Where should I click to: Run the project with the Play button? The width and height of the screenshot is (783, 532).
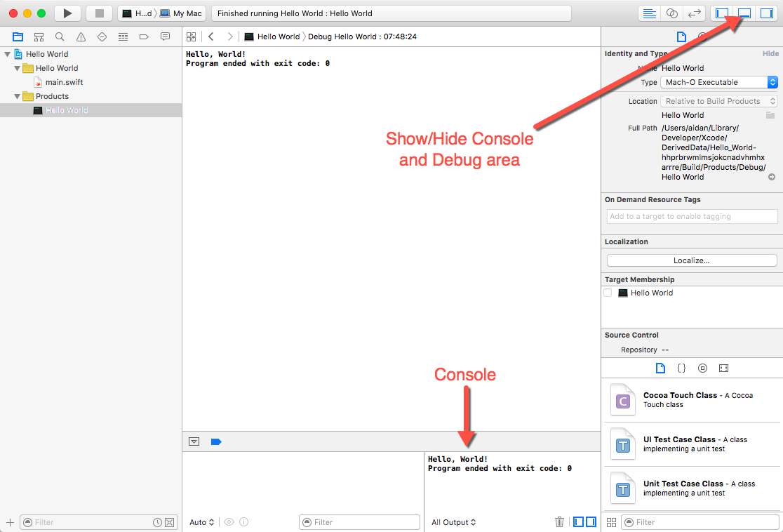click(x=67, y=13)
